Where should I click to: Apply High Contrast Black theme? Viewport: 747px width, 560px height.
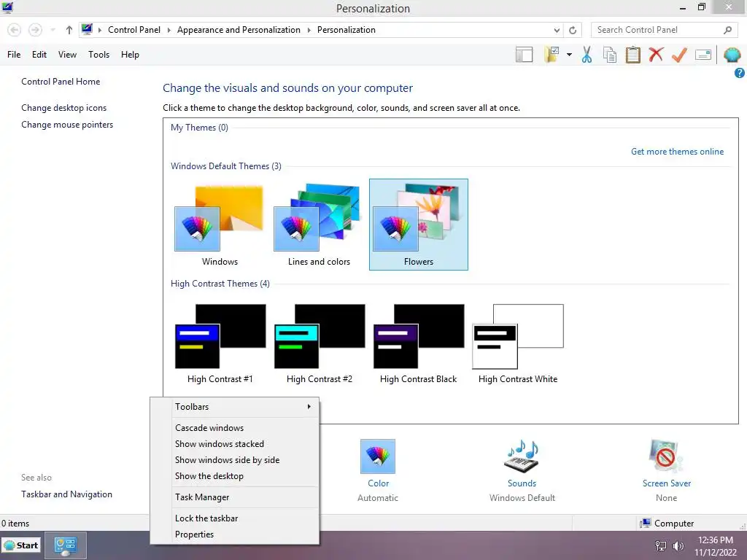418,344
